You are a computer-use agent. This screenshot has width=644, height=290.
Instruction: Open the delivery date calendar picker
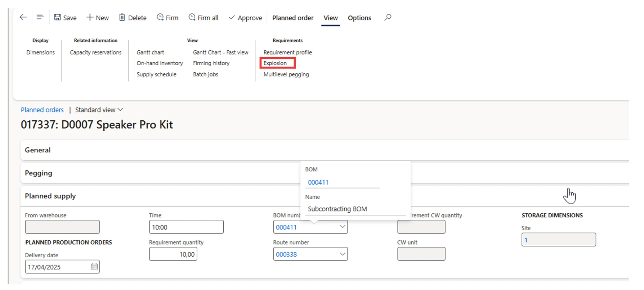94,267
